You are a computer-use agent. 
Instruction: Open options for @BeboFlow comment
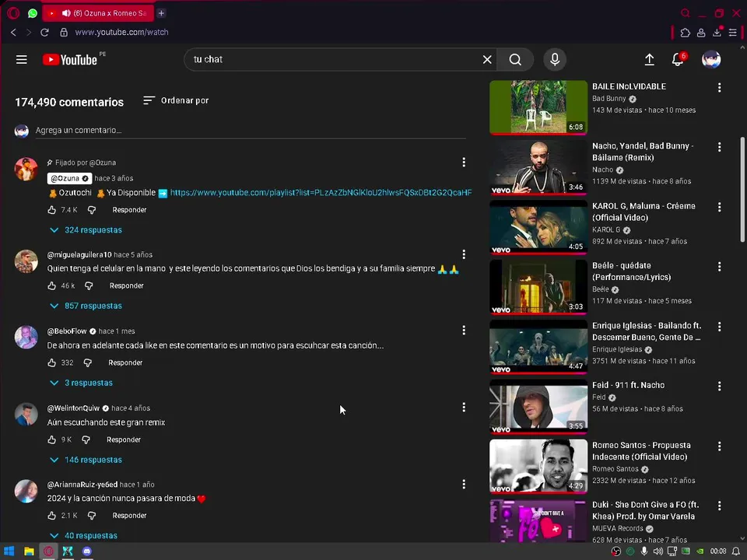[464, 330]
